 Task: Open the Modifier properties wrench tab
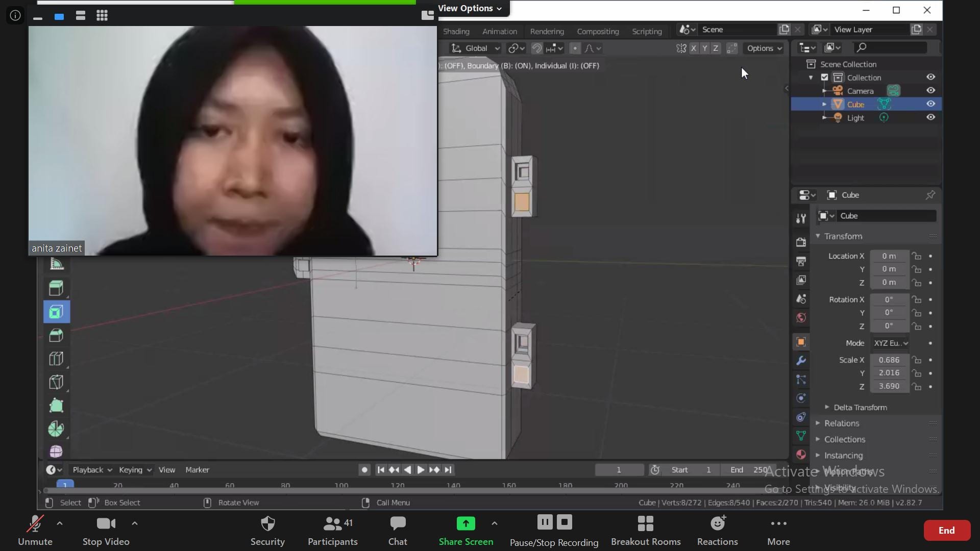coord(801,361)
